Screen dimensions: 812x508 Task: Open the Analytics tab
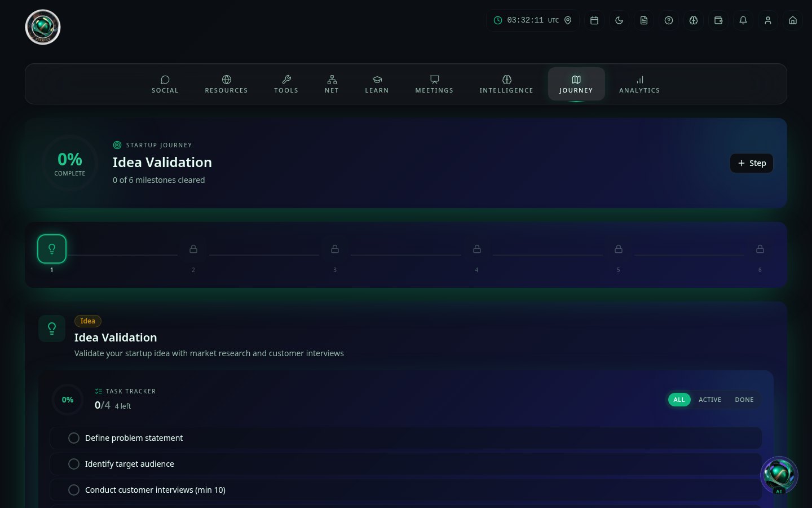point(639,84)
